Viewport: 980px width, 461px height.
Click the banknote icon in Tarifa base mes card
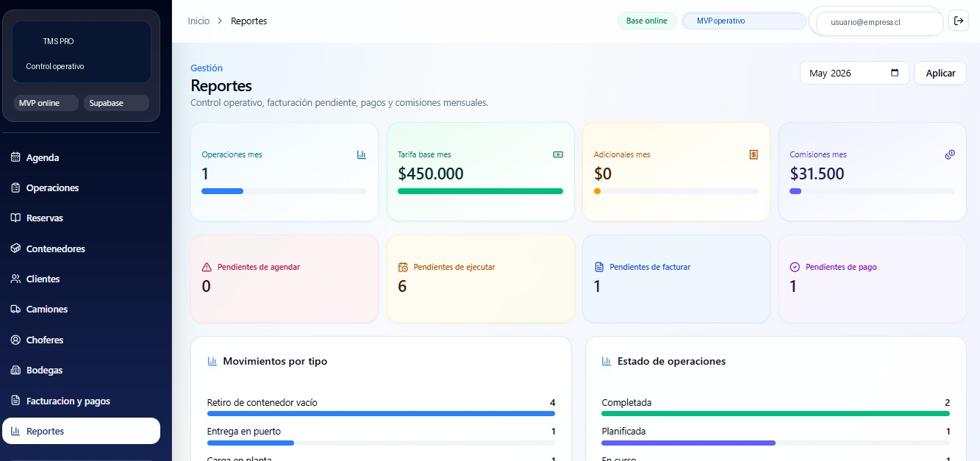(x=558, y=154)
